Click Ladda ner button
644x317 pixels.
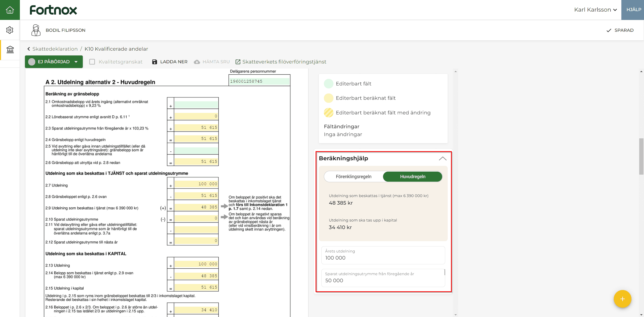point(170,62)
